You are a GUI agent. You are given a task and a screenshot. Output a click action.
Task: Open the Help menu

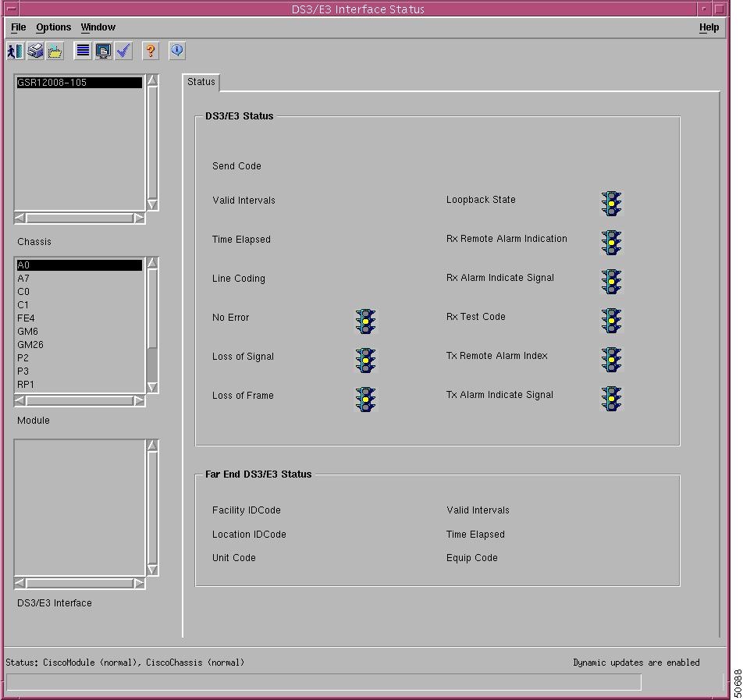click(709, 27)
